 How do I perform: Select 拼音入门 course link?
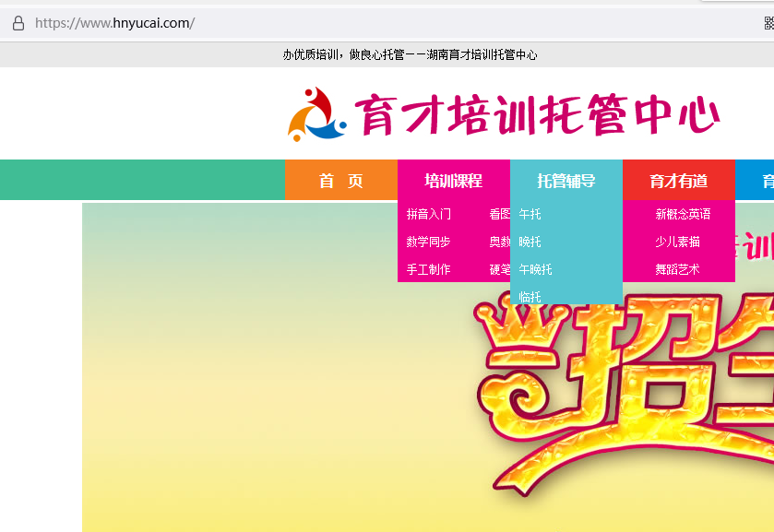(429, 214)
